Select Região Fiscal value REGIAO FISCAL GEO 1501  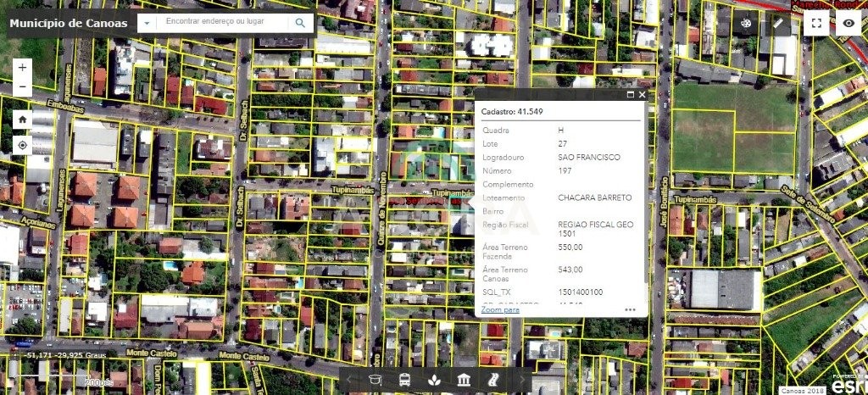596,230
